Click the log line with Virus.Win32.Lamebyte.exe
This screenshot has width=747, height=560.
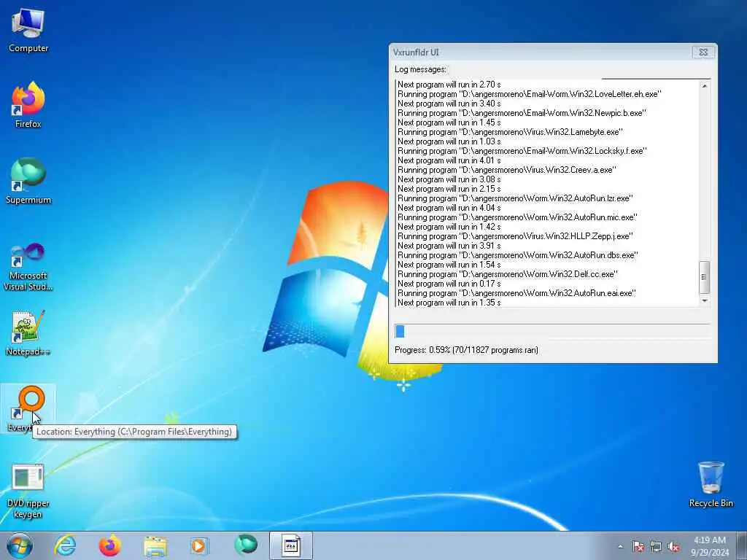pyautogui.click(x=510, y=132)
